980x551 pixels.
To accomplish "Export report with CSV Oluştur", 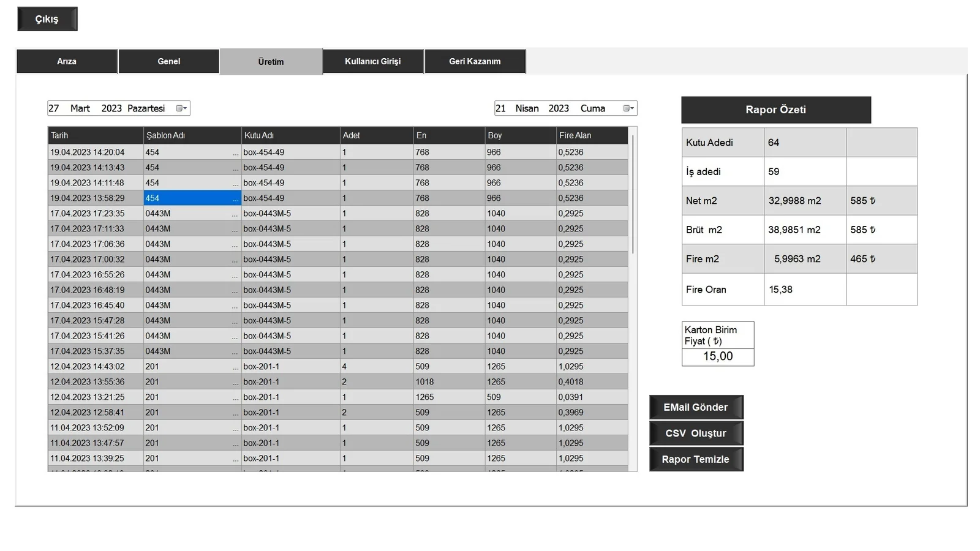I will click(x=696, y=433).
